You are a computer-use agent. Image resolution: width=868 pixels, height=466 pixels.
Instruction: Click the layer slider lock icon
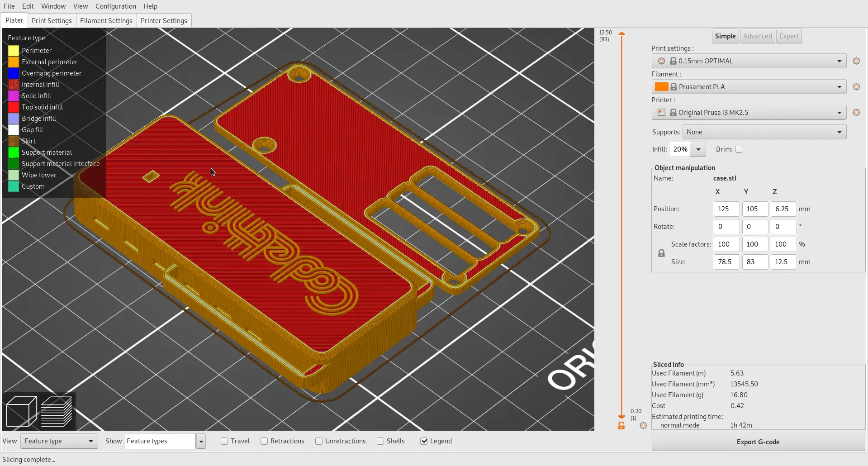click(621, 426)
